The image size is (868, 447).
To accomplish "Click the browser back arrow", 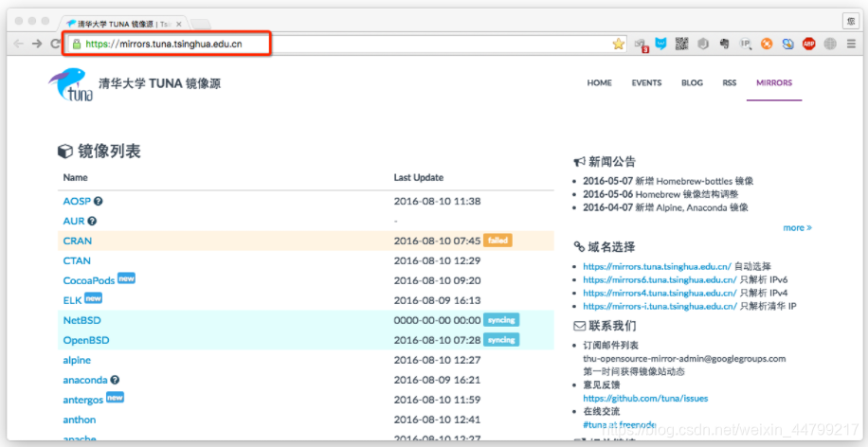I will coord(19,44).
